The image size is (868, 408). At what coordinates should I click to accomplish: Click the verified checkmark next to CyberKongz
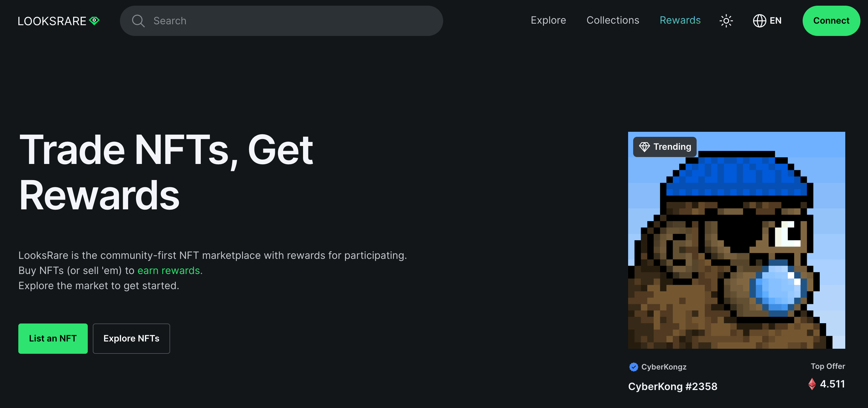633,367
